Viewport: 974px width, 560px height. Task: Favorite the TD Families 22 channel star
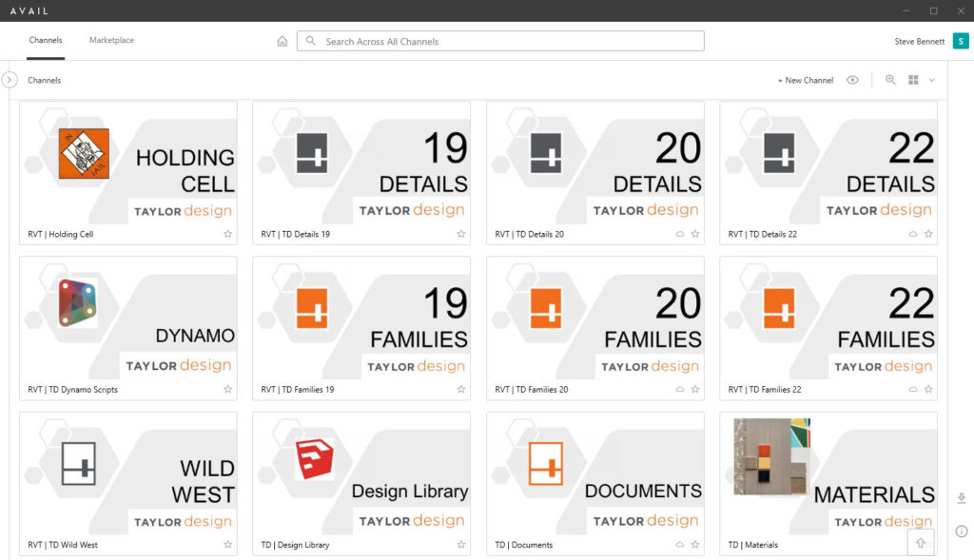(928, 389)
